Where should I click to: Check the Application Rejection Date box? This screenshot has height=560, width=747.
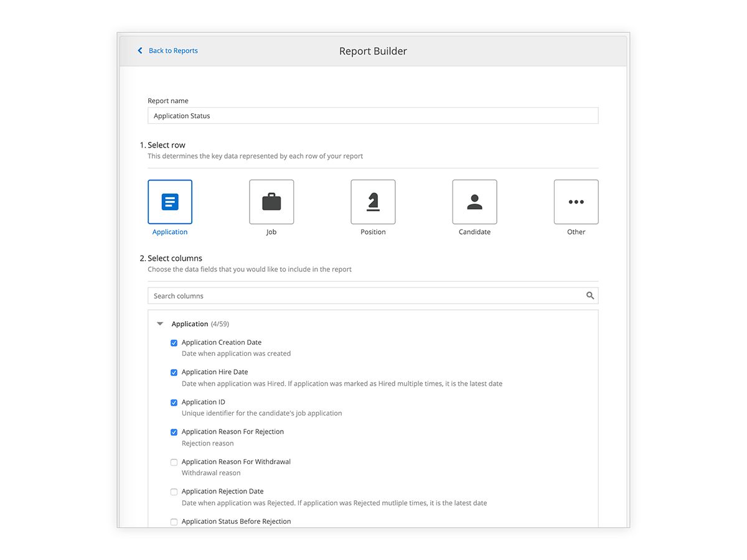click(x=174, y=492)
